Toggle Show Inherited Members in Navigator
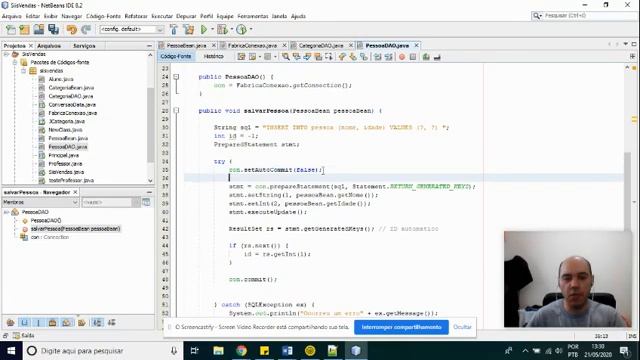The width and height of the screenshot is (640, 360). [x=11, y=322]
